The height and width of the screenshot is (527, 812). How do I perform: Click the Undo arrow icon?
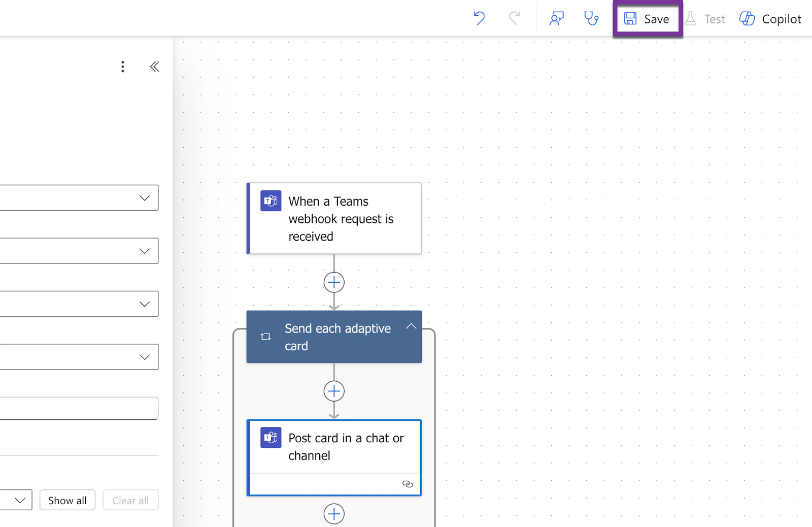click(479, 19)
